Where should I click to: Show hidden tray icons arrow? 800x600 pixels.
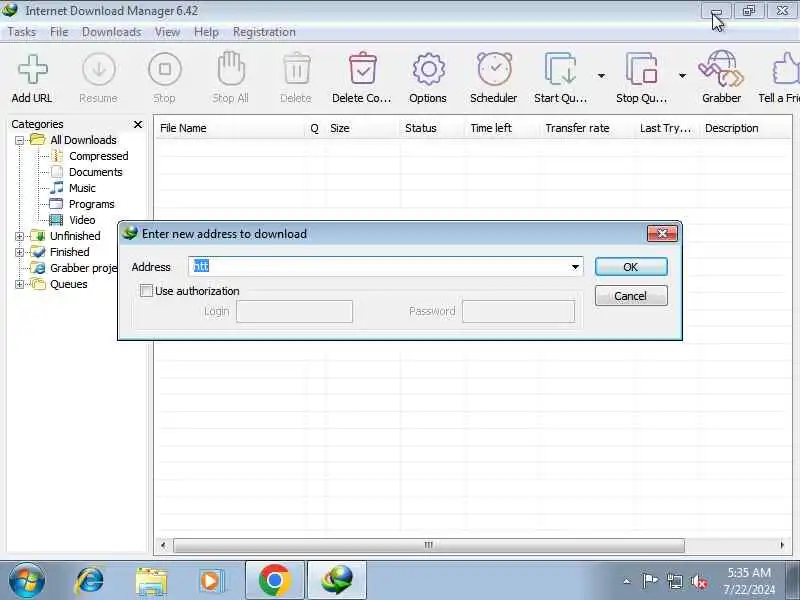click(x=627, y=581)
